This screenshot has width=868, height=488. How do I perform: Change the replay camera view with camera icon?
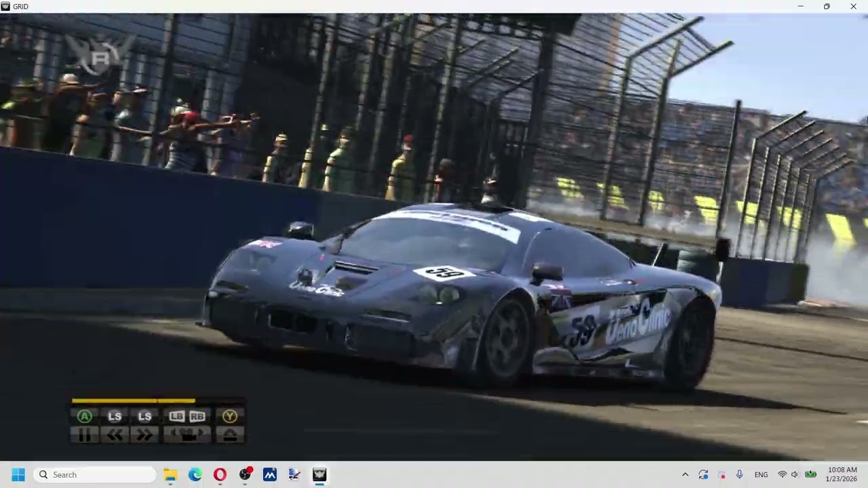coord(187,436)
